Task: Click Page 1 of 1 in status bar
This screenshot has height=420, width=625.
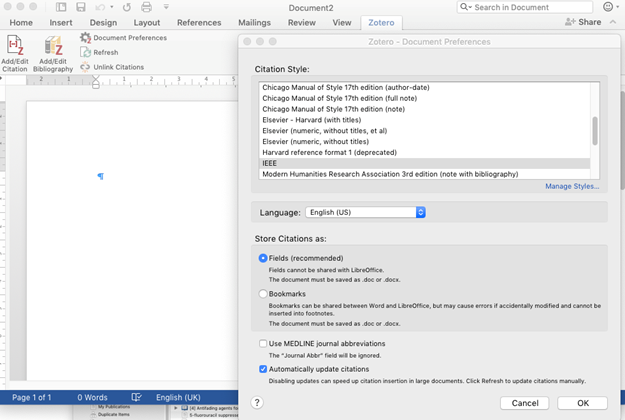Action: tap(31, 397)
